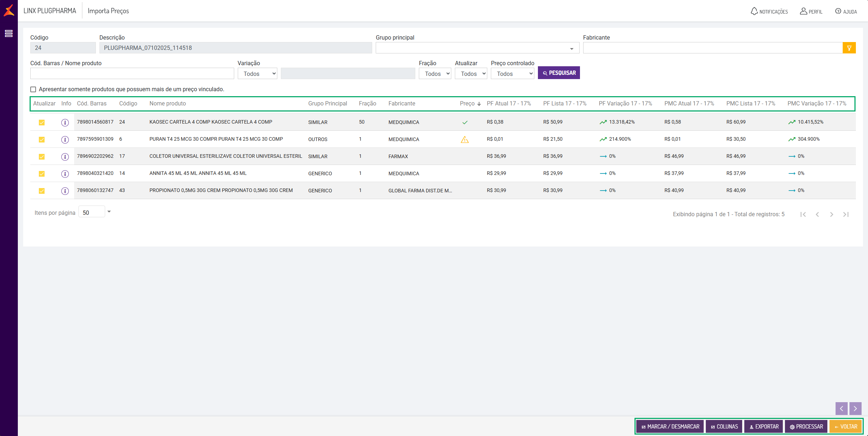Open the Variação Todos dropdown
The width and height of the screenshot is (868, 436).
257,74
